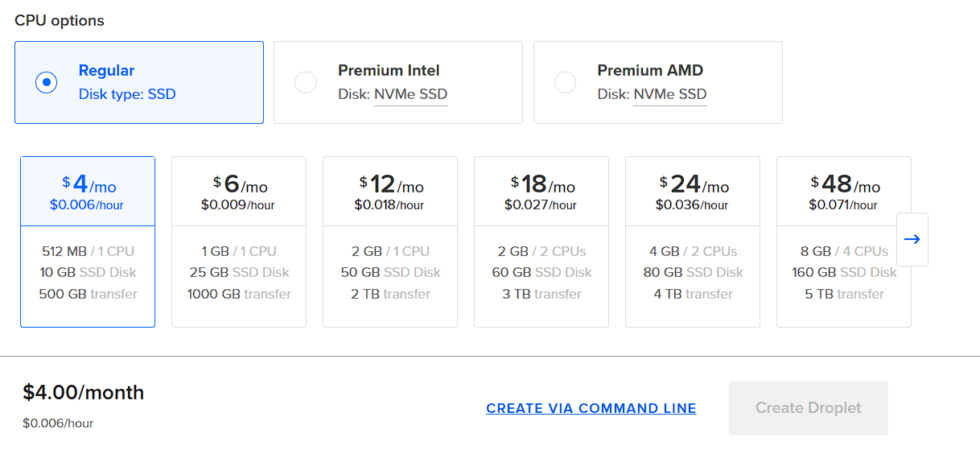Viewport: 980px width, 450px height.
Task: Choose the $24/mo 4 GB plan
Action: coord(693,242)
